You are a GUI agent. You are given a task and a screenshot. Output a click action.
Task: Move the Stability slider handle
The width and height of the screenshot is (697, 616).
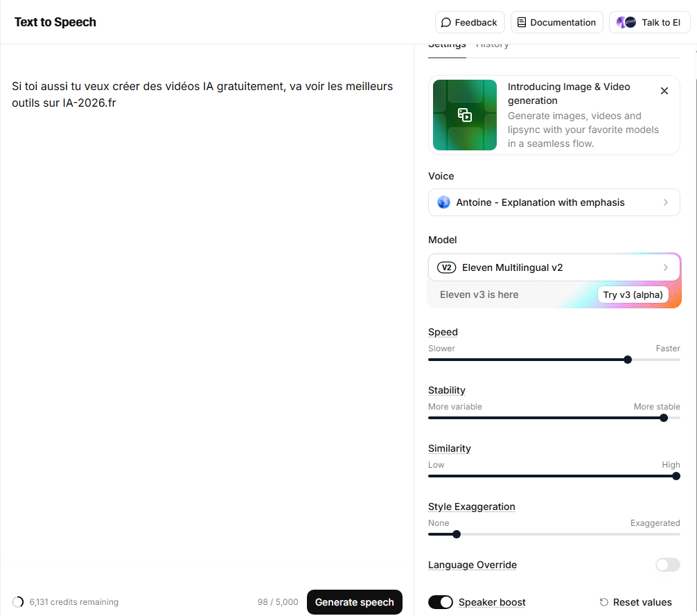coord(664,418)
